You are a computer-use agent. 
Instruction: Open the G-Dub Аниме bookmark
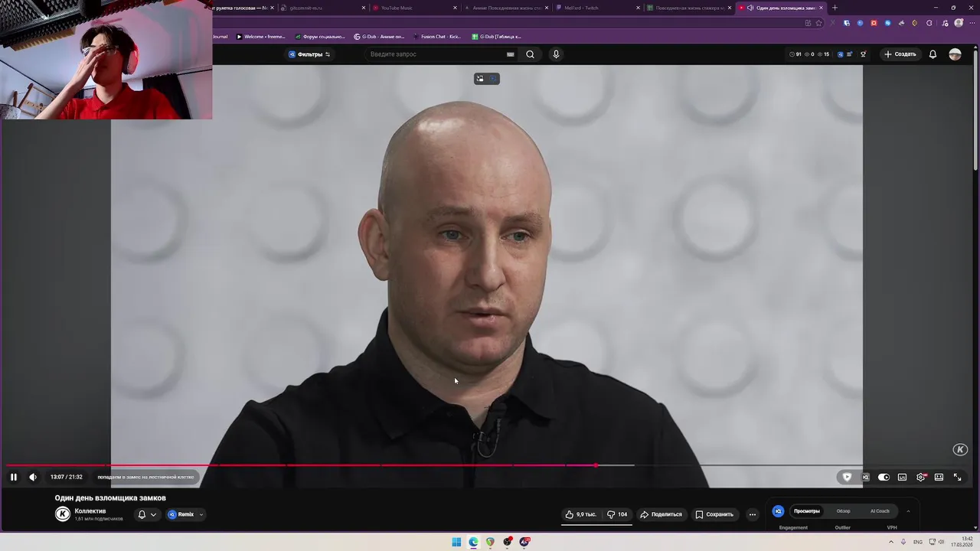click(379, 37)
